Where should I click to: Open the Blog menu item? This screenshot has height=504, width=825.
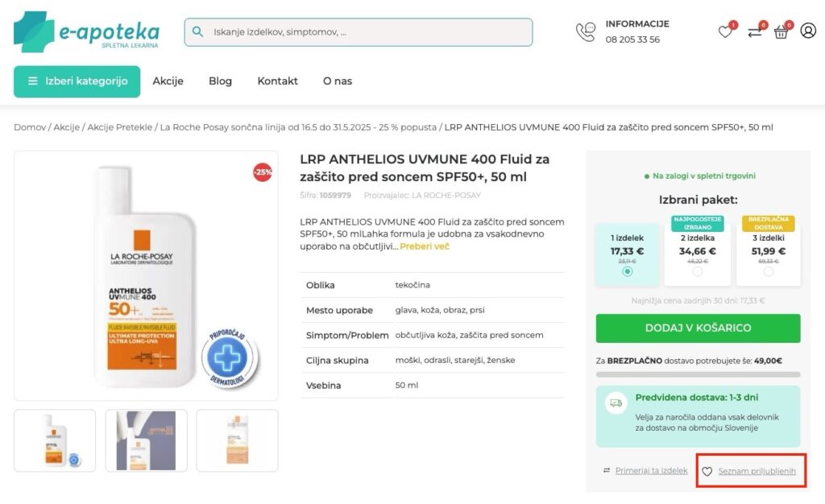click(220, 81)
